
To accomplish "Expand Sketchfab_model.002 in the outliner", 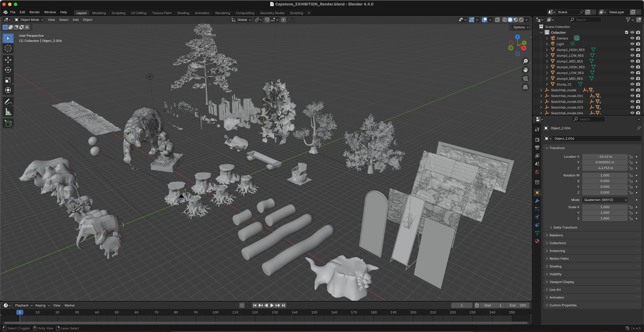I will (541, 102).
